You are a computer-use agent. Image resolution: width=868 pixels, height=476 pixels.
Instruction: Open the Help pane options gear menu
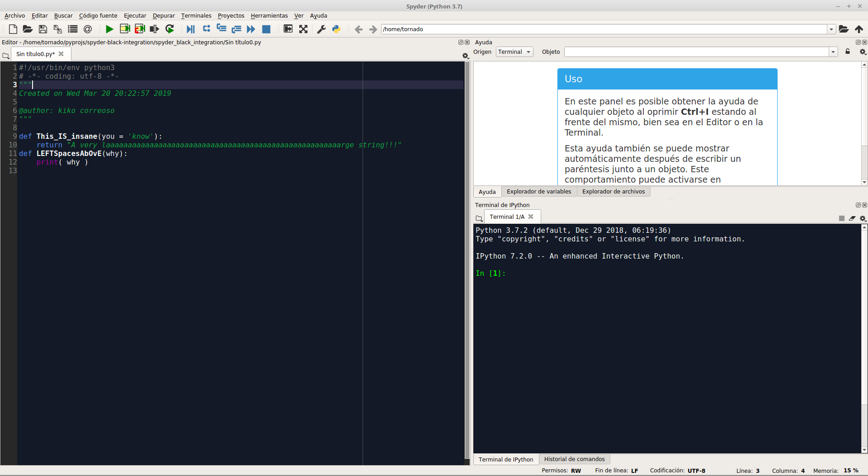[x=863, y=52]
